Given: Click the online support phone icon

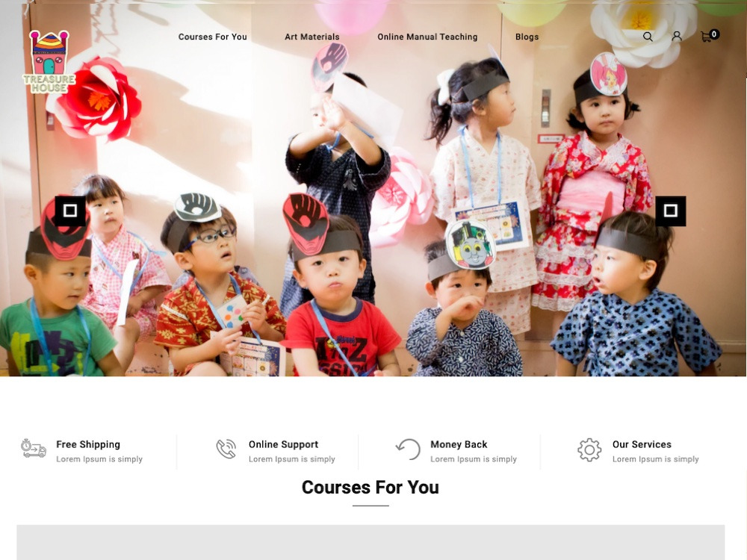Looking at the screenshot, I should 226,449.
